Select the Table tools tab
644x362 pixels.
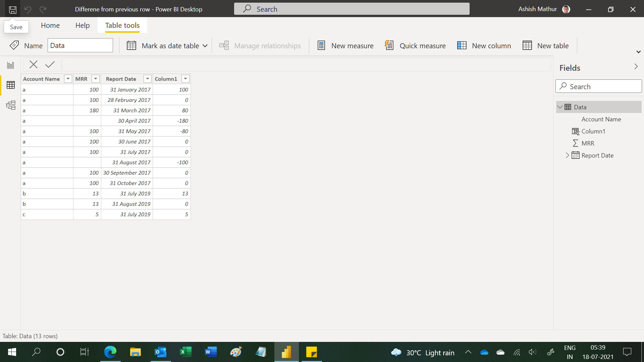click(x=122, y=25)
